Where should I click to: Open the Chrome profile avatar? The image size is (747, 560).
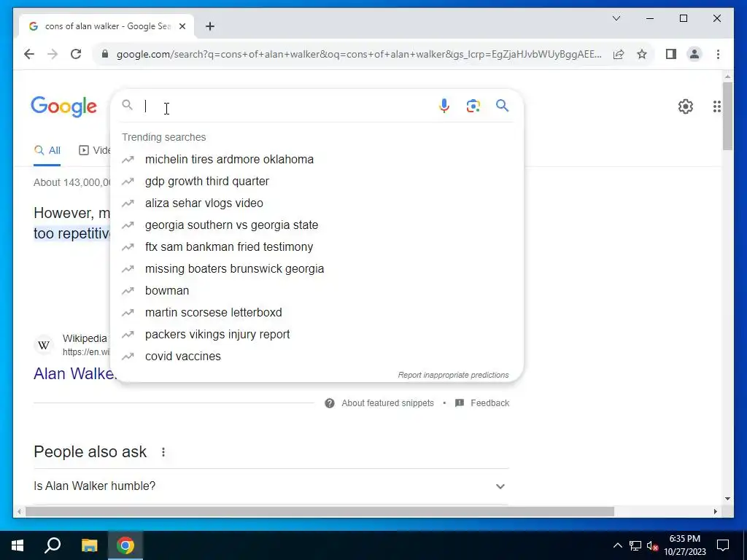coord(694,54)
